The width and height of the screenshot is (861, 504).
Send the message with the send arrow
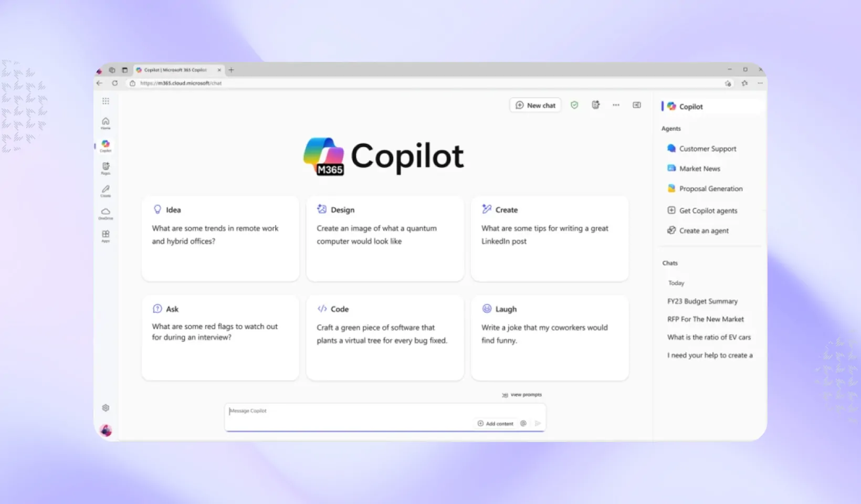[x=537, y=423]
